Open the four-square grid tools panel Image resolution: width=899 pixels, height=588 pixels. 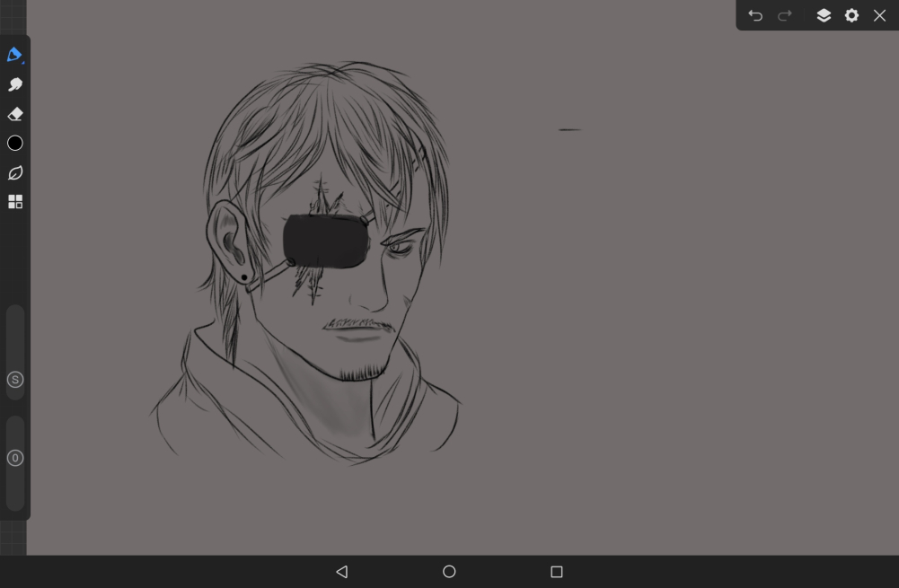coord(14,202)
